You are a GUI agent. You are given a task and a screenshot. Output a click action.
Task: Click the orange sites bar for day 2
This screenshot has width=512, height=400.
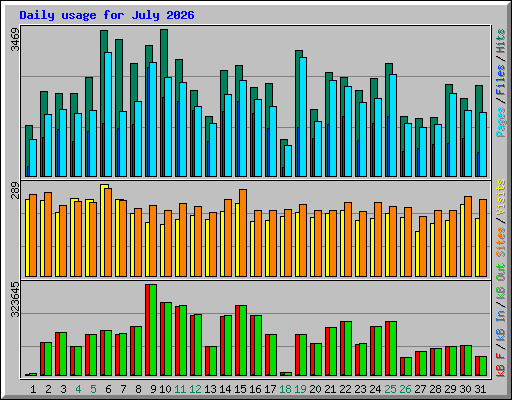[x=48, y=234]
